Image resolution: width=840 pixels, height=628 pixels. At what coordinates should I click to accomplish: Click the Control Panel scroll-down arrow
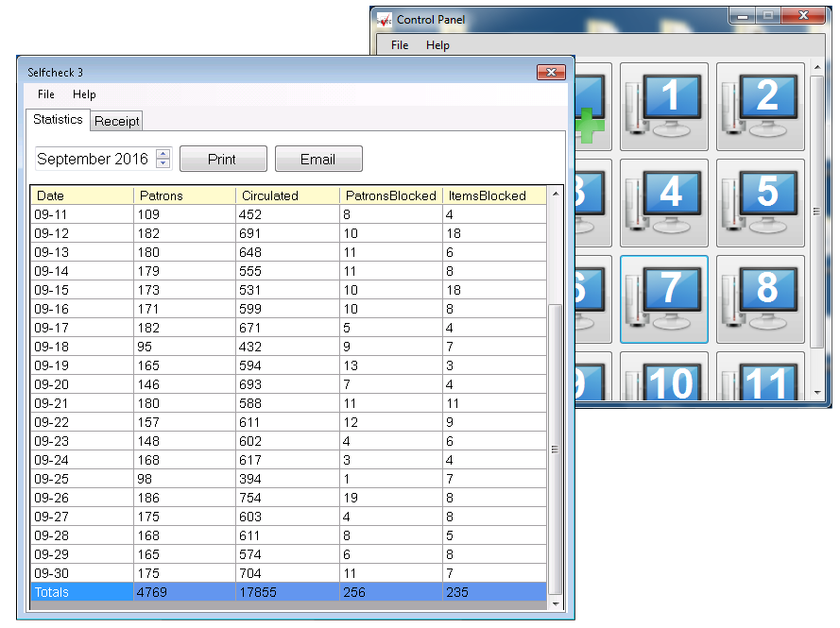pyautogui.click(x=817, y=393)
